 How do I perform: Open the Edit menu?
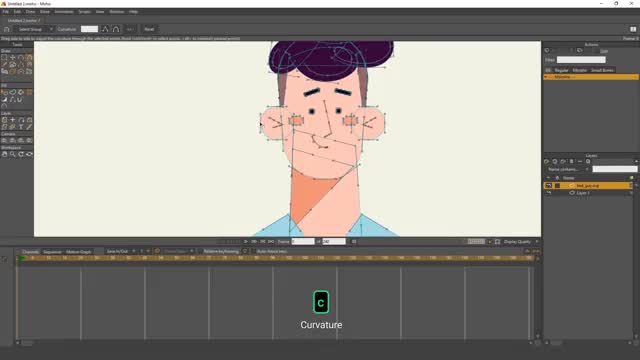pyautogui.click(x=17, y=12)
